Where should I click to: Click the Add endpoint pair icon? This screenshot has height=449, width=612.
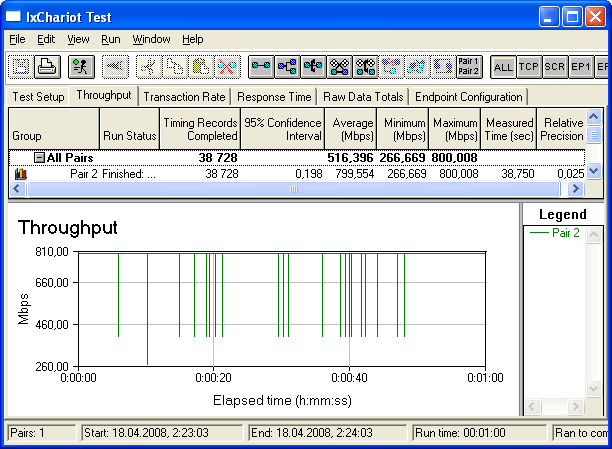pyautogui.click(x=261, y=67)
